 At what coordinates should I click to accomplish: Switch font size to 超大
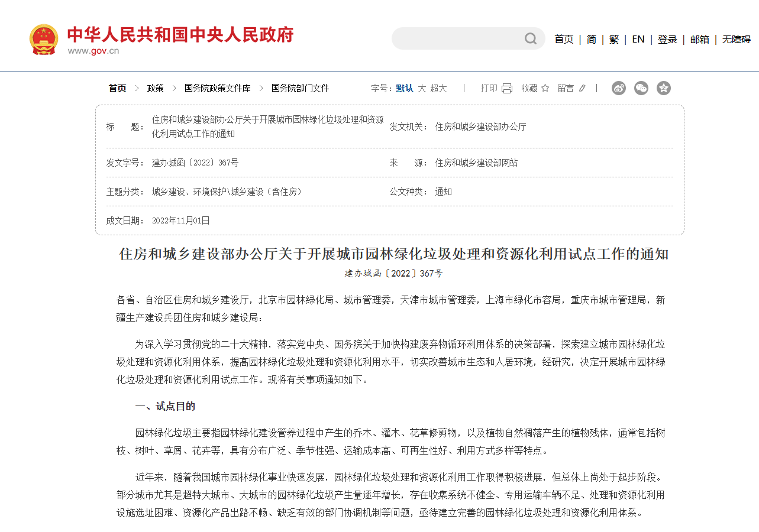pyautogui.click(x=438, y=89)
